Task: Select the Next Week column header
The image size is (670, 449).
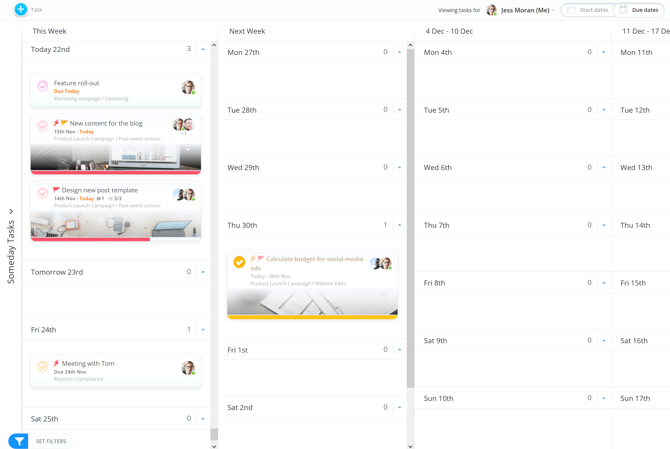Action: [247, 31]
